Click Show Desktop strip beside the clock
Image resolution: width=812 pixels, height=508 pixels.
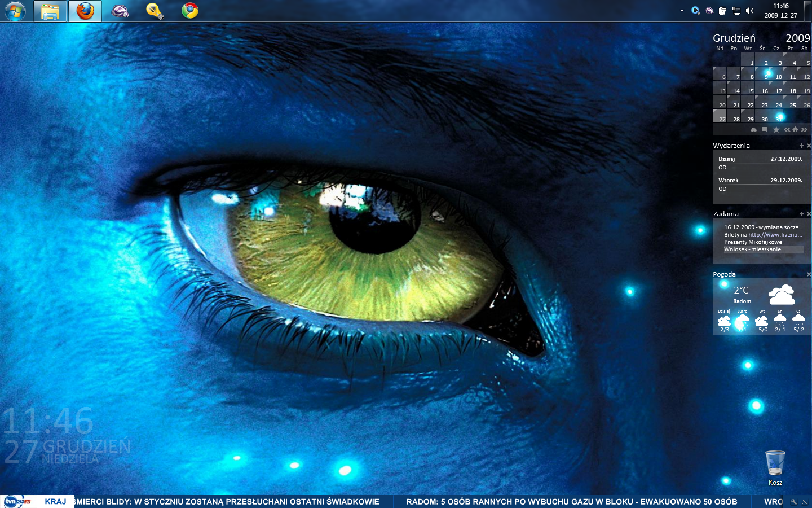point(807,11)
